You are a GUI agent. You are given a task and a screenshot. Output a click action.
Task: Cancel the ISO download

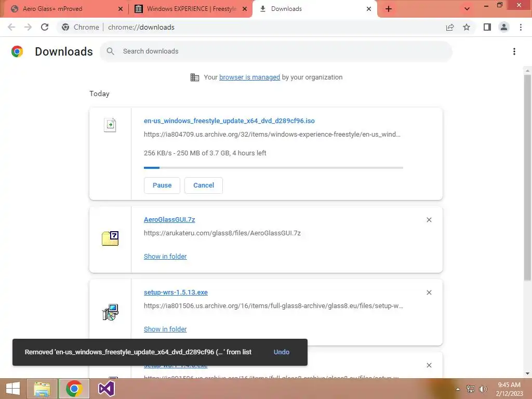pos(204,185)
